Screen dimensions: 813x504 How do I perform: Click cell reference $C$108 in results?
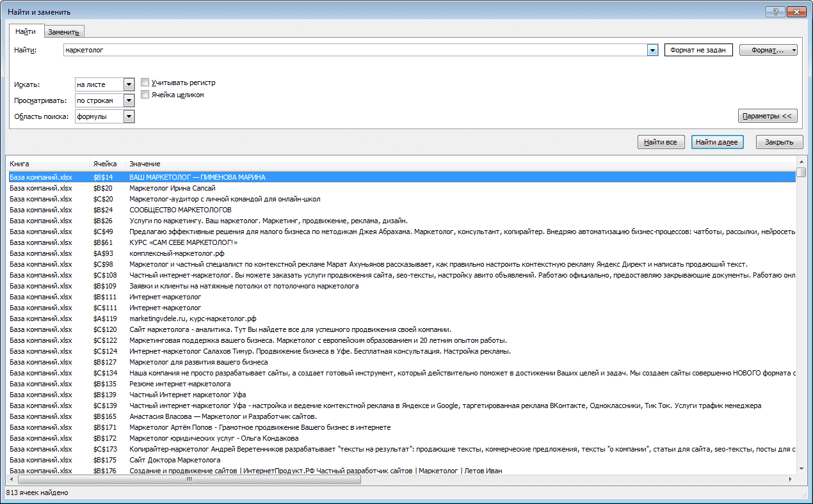(104, 275)
